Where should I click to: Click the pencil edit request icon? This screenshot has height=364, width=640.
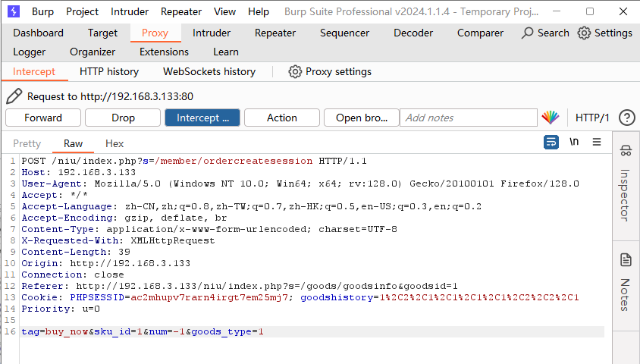pyautogui.click(x=14, y=96)
